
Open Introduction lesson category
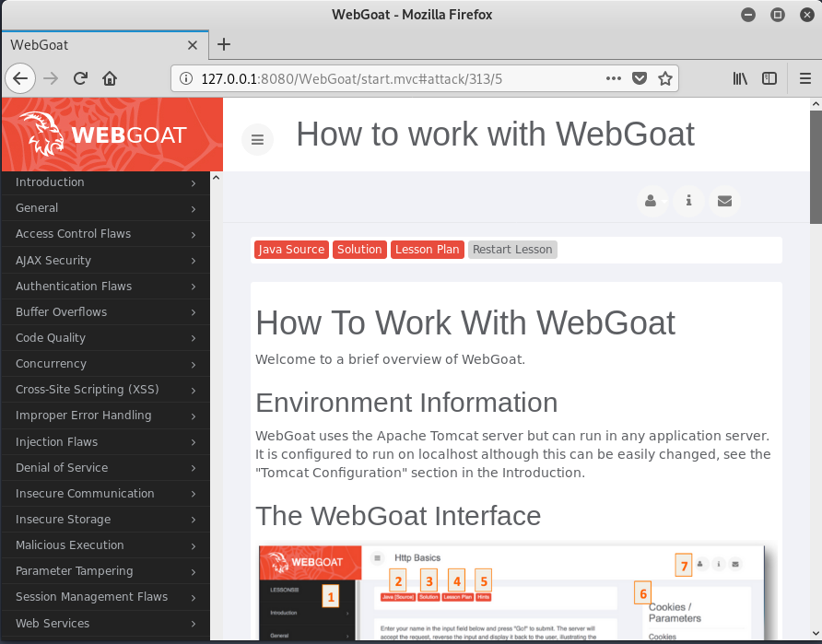tap(106, 182)
